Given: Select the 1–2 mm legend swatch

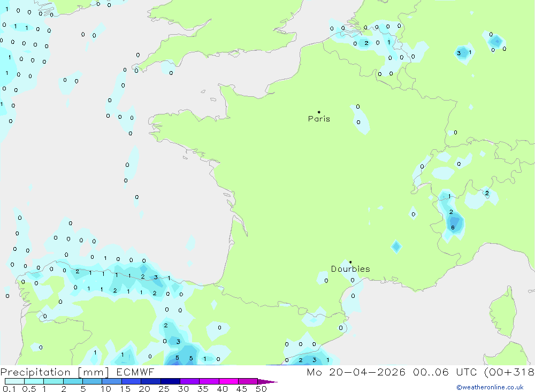Looking at the screenshot, I should click(x=53, y=381).
